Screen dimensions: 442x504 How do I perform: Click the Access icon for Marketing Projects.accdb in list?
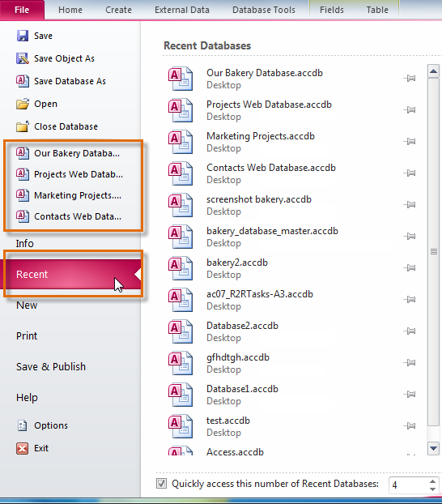(181, 142)
